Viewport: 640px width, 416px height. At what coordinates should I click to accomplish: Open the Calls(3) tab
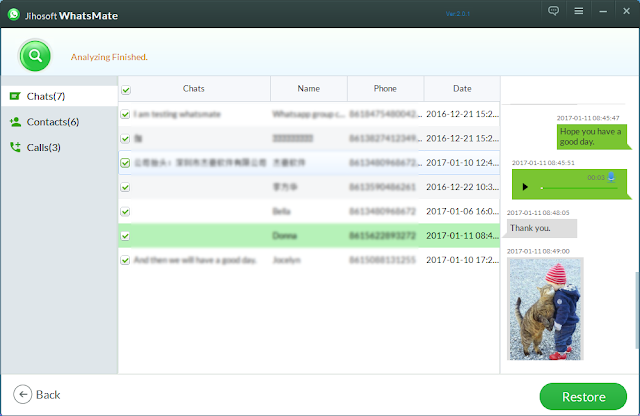(60, 147)
